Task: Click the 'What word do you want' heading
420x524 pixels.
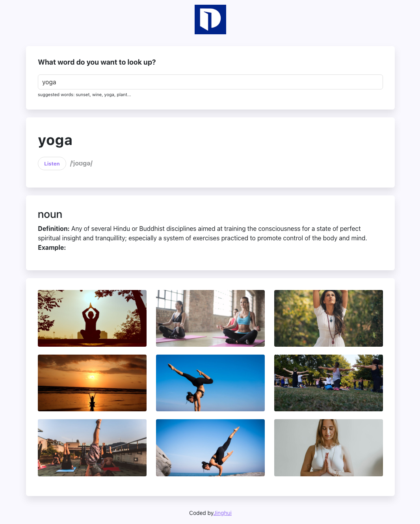Action: point(97,62)
